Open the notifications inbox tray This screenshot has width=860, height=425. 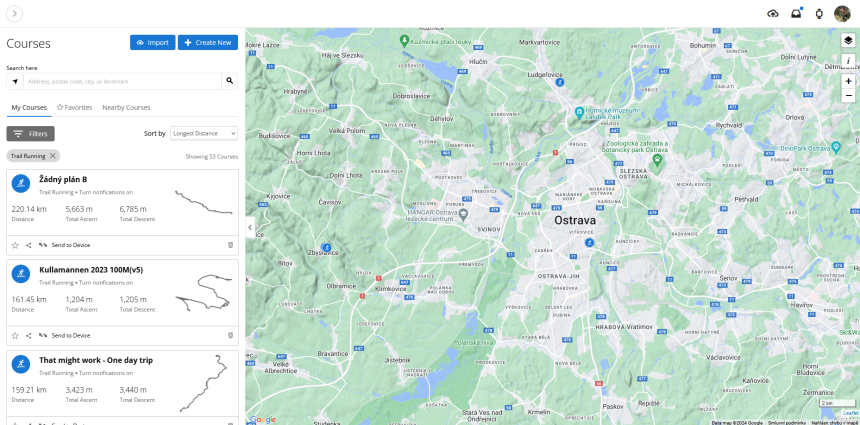(796, 13)
